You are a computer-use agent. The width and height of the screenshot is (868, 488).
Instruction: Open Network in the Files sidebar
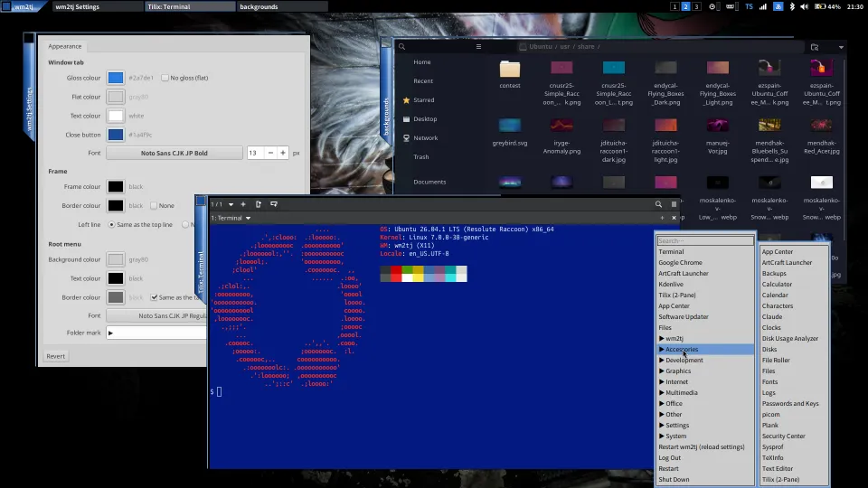coord(425,137)
